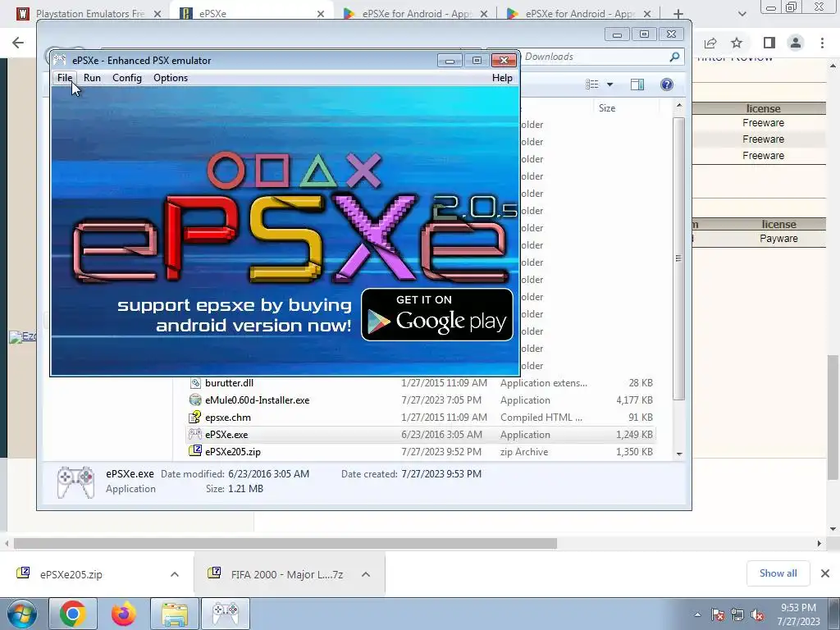Open Firefox from the taskbar
Screen dimensions: 840x630
tap(124, 614)
